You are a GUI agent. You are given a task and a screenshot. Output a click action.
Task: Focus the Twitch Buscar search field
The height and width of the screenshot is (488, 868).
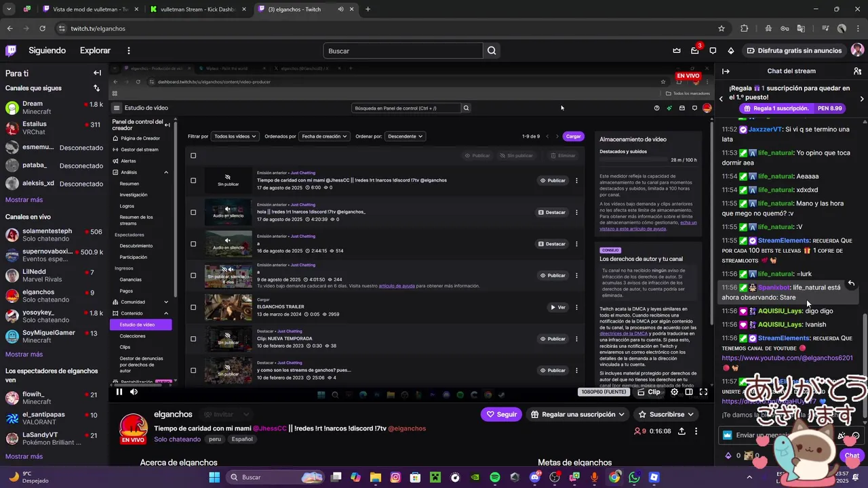pos(403,51)
